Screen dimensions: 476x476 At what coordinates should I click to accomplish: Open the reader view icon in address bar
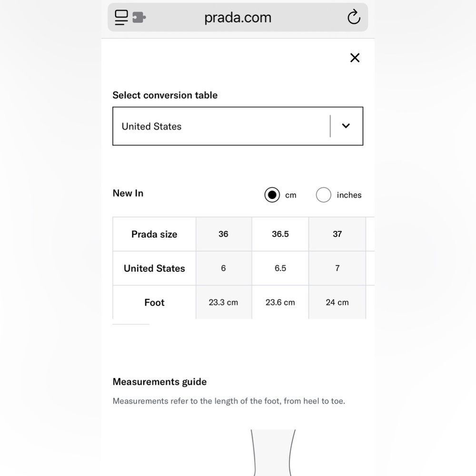121,17
